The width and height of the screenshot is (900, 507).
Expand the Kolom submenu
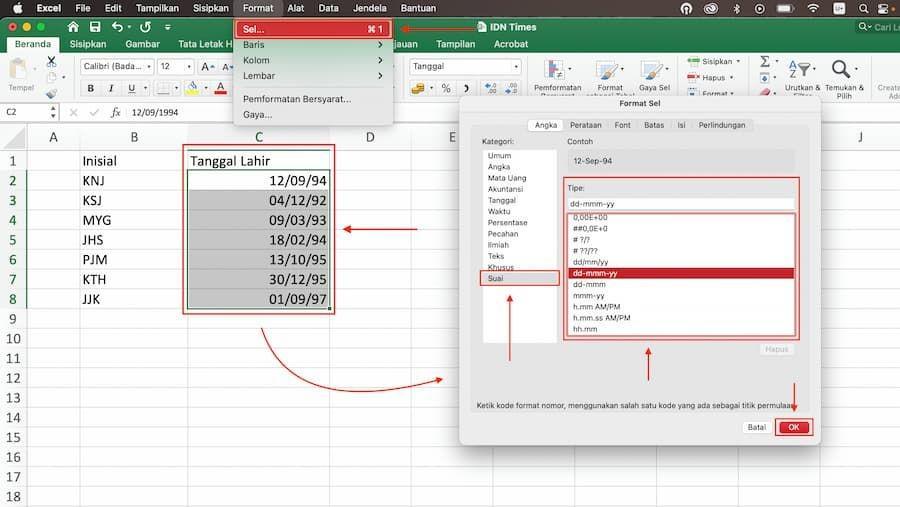point(313,60)
